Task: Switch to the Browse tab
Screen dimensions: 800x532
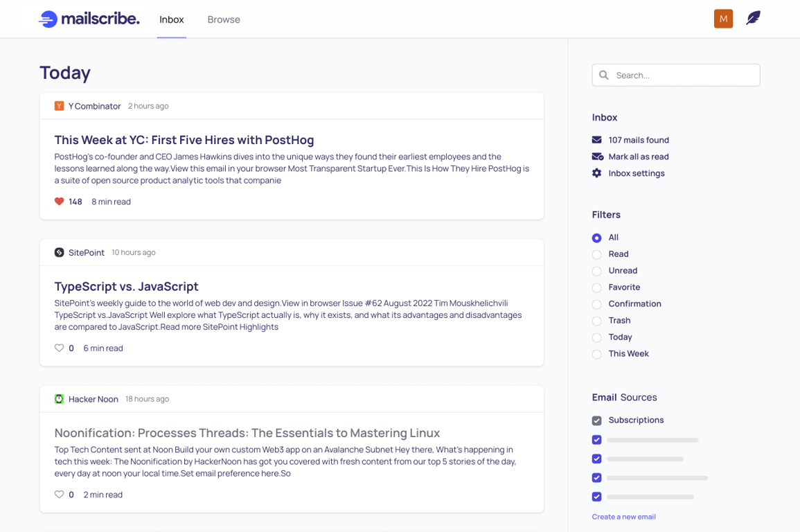Action: pos(223,19)
